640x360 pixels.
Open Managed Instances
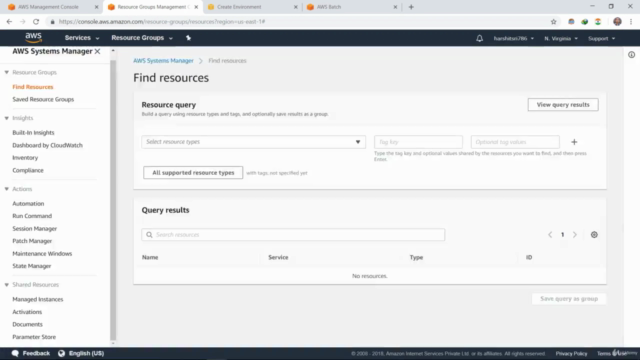(x=38, y=299)
